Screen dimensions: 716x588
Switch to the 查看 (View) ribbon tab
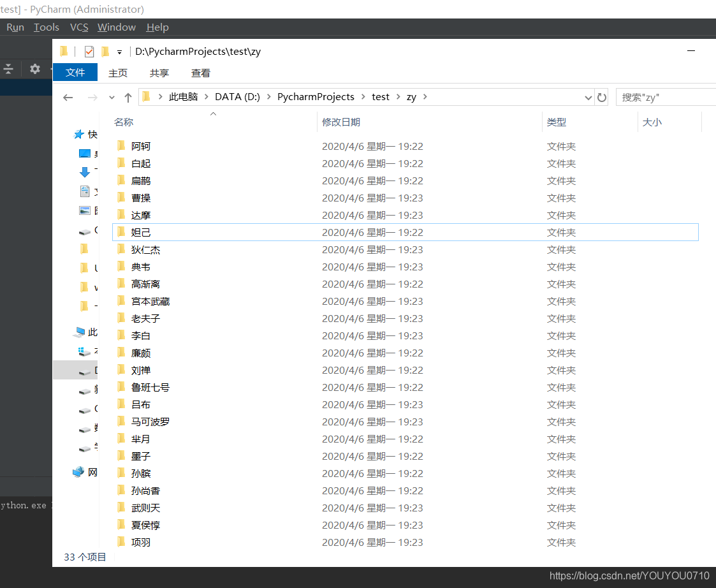[x=200, y=73]
